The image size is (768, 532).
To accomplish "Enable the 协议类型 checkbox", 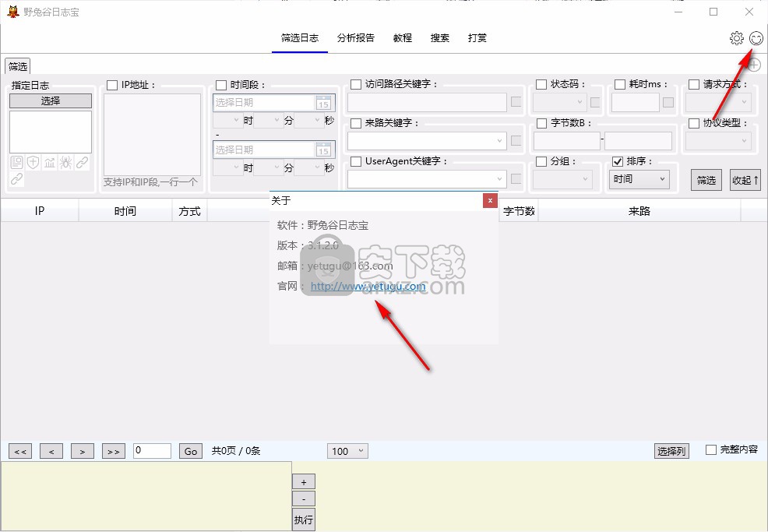I will (x=694, y=123).
